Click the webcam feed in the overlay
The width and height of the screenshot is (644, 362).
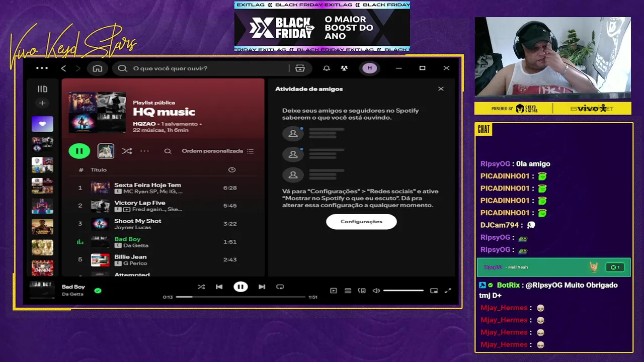click(553, 57)
